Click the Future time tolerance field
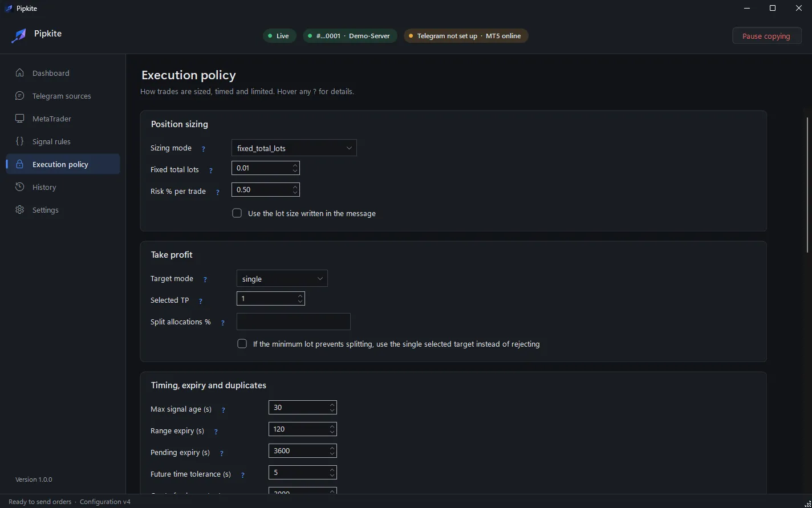Viewport: 812px width, 508px height. [303, 473]
